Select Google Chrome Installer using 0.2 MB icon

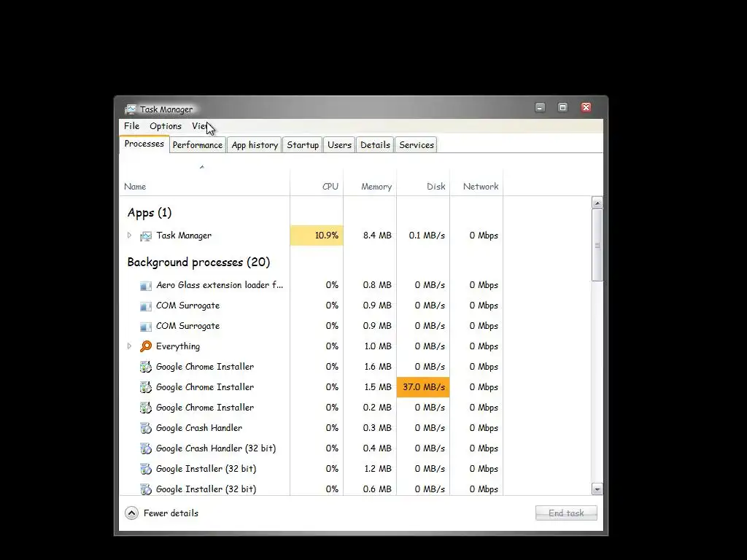point(145,408)
